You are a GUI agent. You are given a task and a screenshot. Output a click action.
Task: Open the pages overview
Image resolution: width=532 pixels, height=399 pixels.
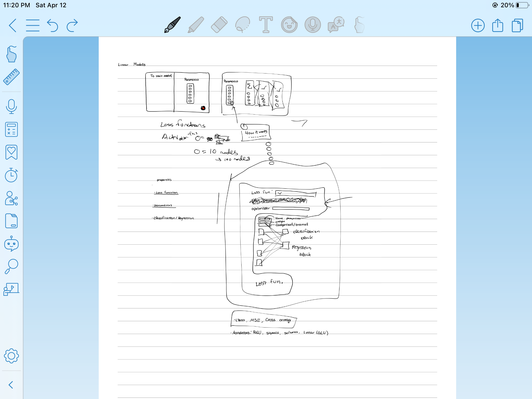point(517,25)
